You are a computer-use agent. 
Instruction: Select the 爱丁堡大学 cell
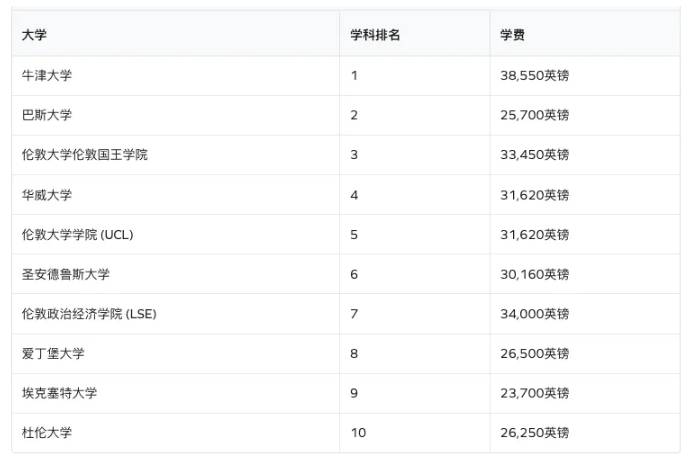[53, 354]
